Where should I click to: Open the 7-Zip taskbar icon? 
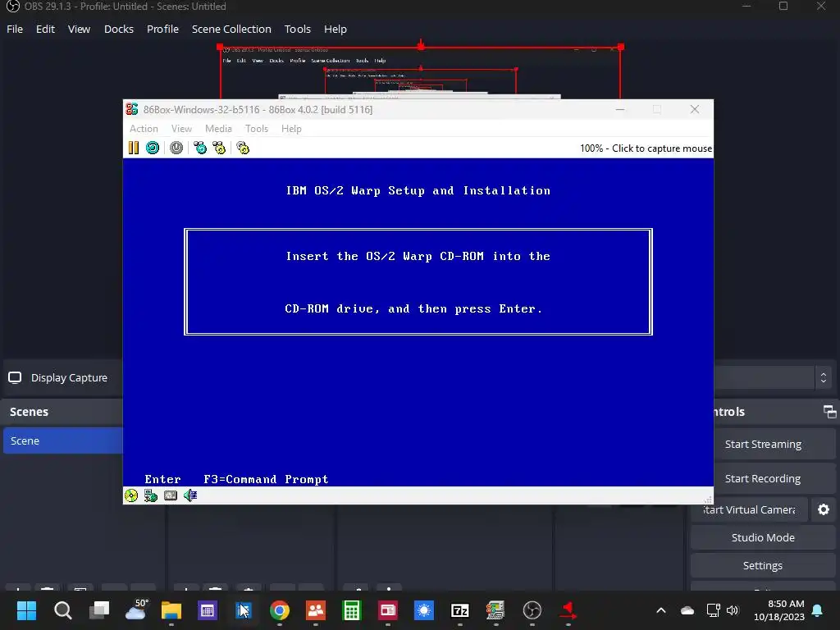tap(459, 610)
